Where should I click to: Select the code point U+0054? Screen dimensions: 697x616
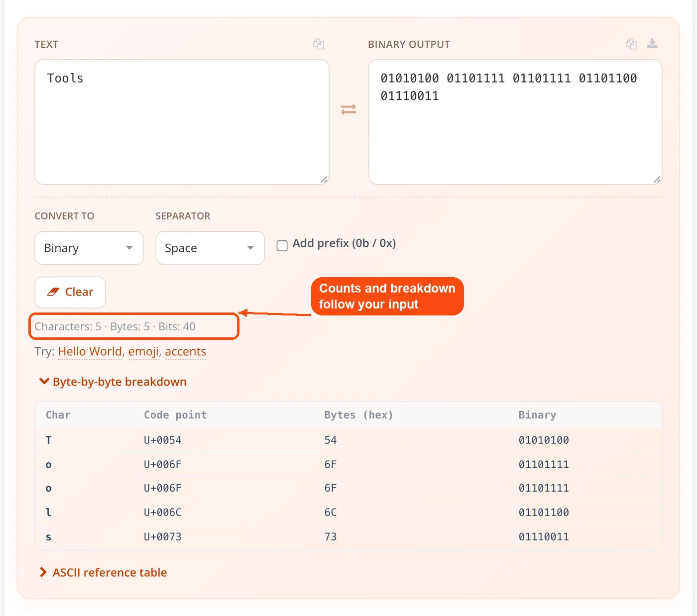point(163,440)
